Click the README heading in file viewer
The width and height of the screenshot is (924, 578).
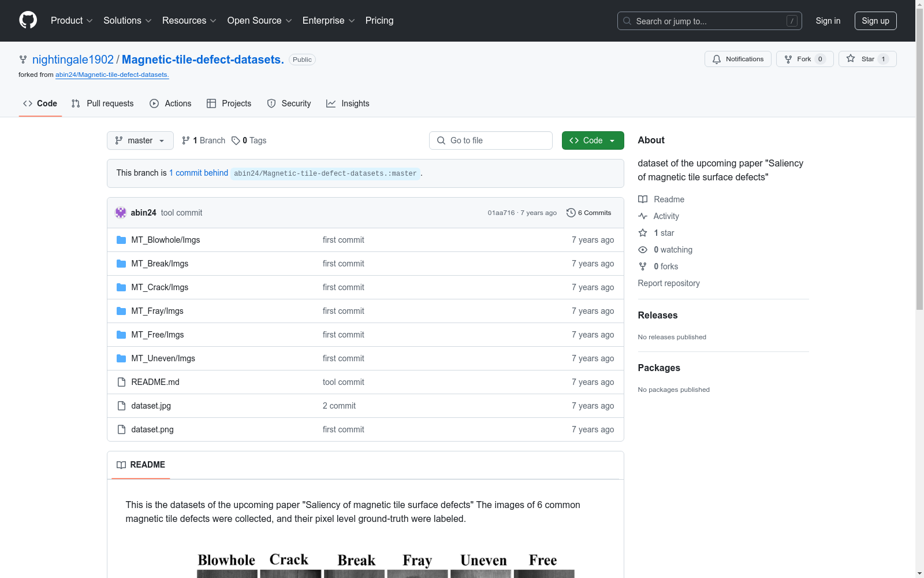(x=148, y=465)
